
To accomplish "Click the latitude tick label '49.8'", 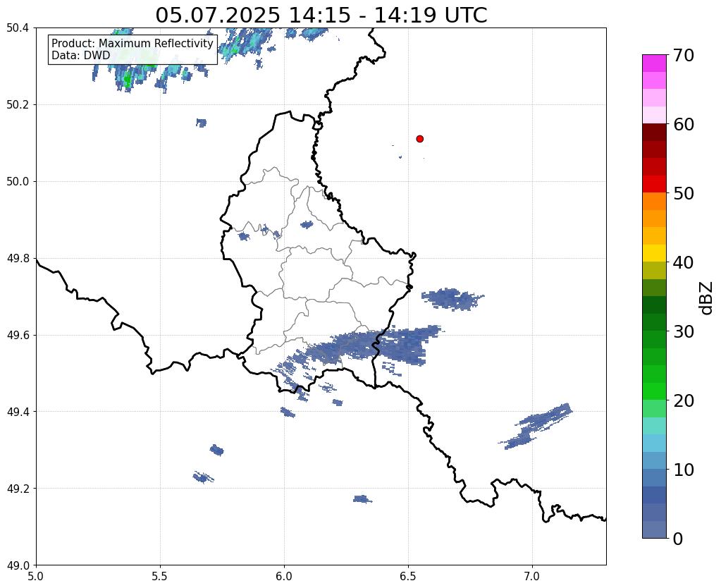I will (18, 259).
